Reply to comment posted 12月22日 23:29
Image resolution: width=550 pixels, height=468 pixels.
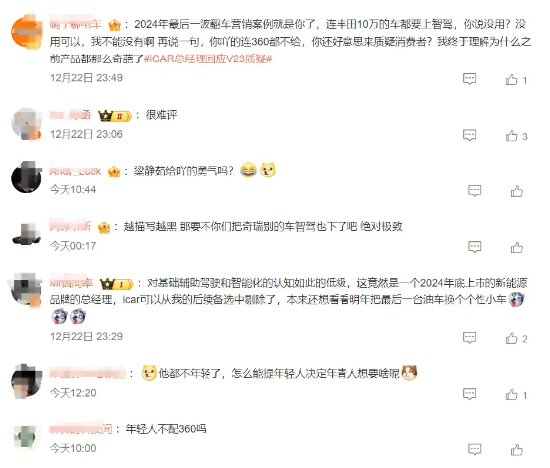[x=469, y=338]
